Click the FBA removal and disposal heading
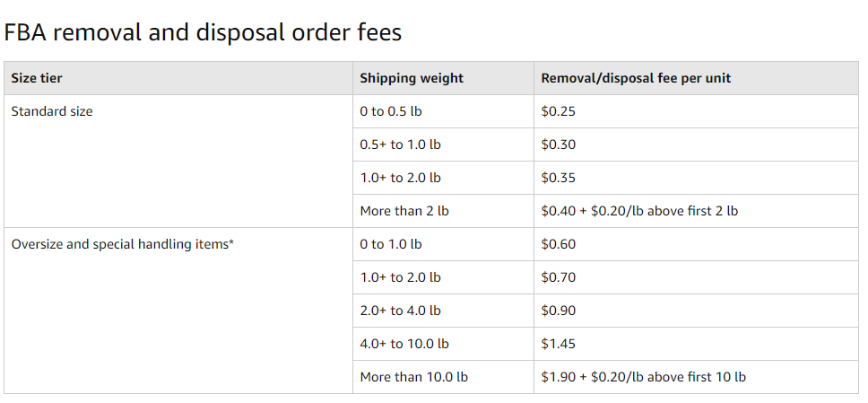Viewport: 868px width, 403px height. pyautogui.click(x=203, y=32)
